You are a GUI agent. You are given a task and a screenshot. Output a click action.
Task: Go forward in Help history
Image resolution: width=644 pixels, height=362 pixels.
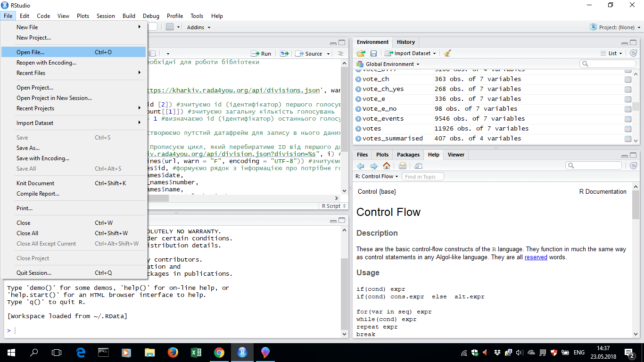[374, 165]
